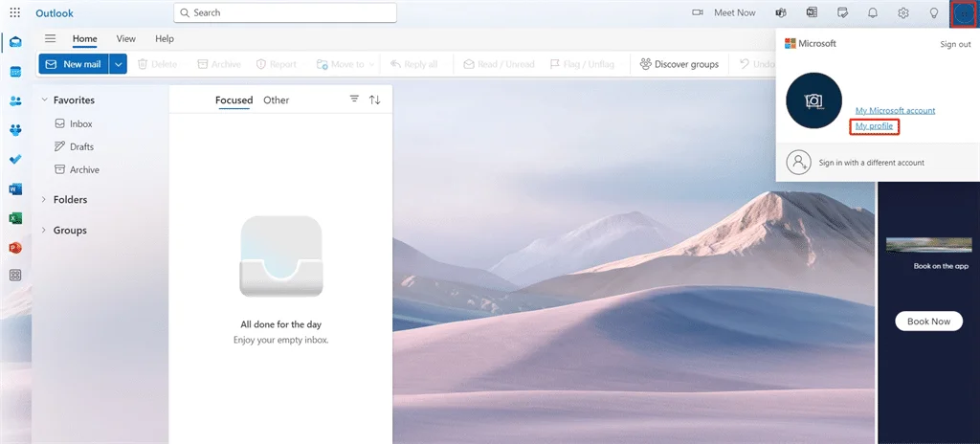Click Sign out in account panel
Viewport: 980px width, 444px height.
click(x=956, y=44)
